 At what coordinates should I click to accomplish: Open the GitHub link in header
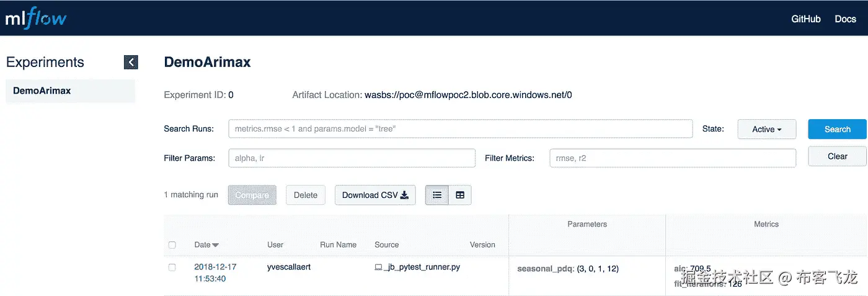tap(806, 19)
